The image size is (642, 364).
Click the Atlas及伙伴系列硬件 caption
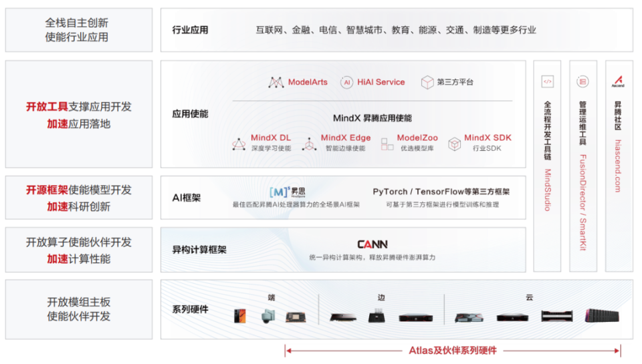tap(453, 351)
